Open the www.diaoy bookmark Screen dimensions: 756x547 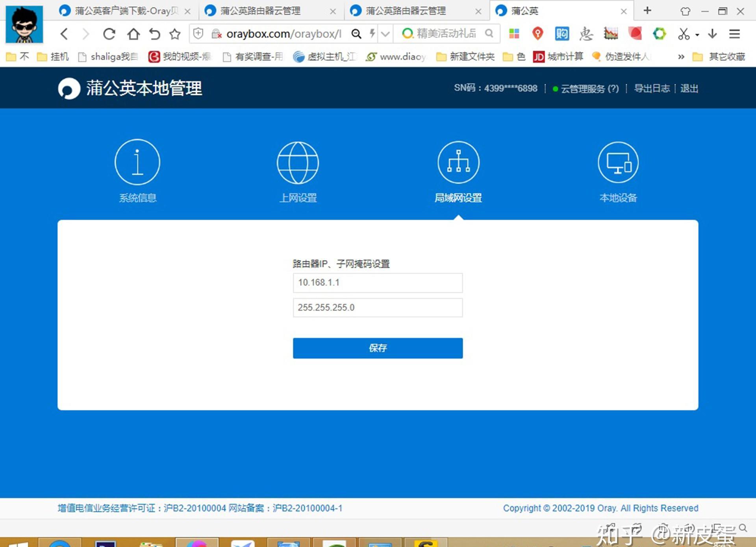coord(396,57)
